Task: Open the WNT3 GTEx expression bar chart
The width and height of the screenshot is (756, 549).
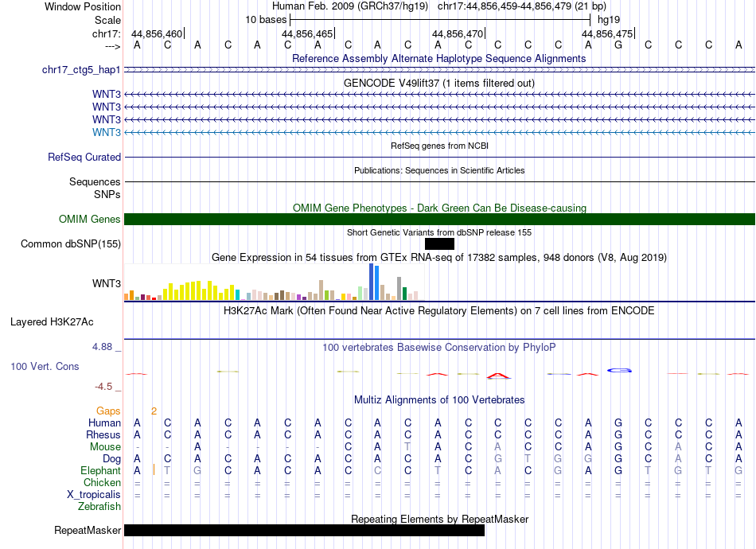Action: click(x=274, y=282)
